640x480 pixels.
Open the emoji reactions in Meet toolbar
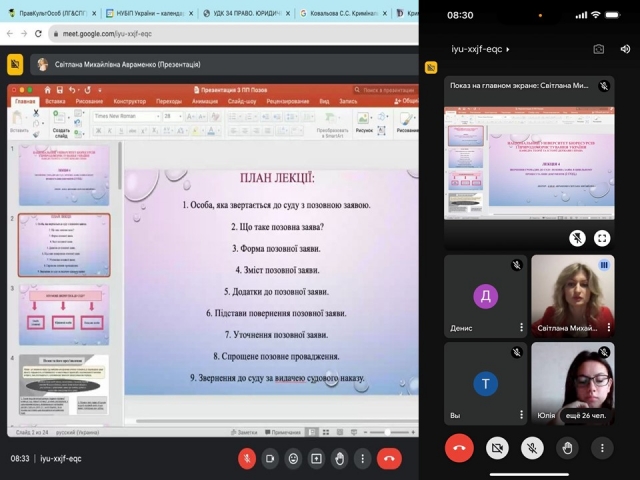(293, 458)
